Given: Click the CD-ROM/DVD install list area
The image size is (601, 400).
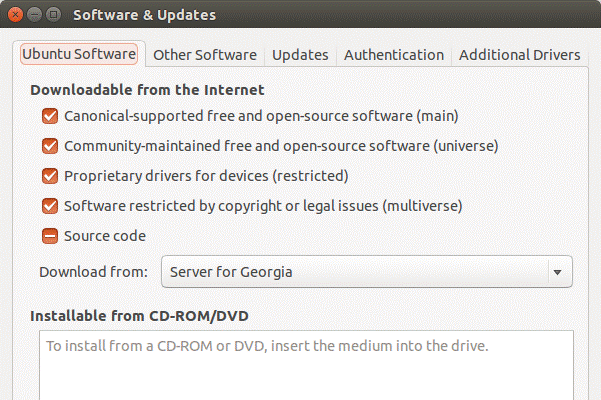Looking at the screenshot, I should [x=306, y=365].
